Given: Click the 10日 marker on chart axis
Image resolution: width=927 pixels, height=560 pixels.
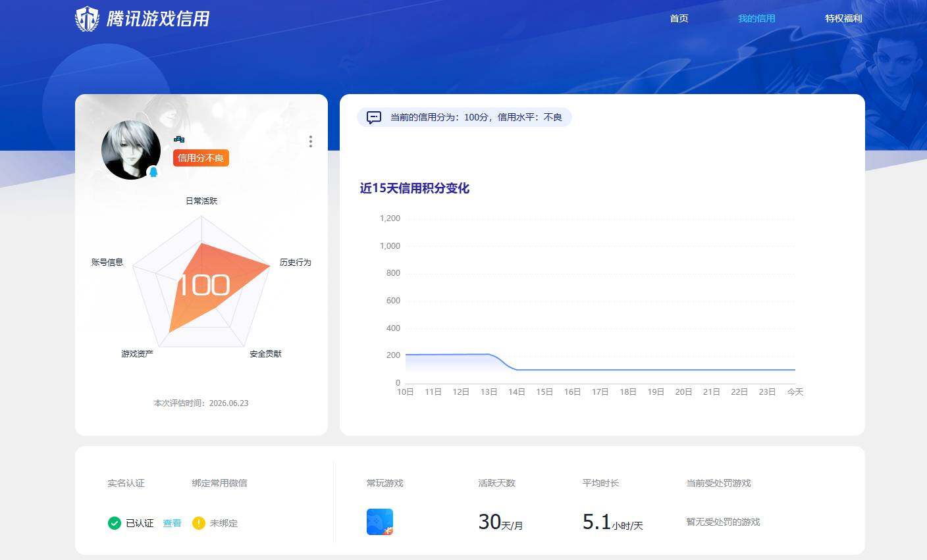Looking at the screenshot, I should (x=406, y=392).
